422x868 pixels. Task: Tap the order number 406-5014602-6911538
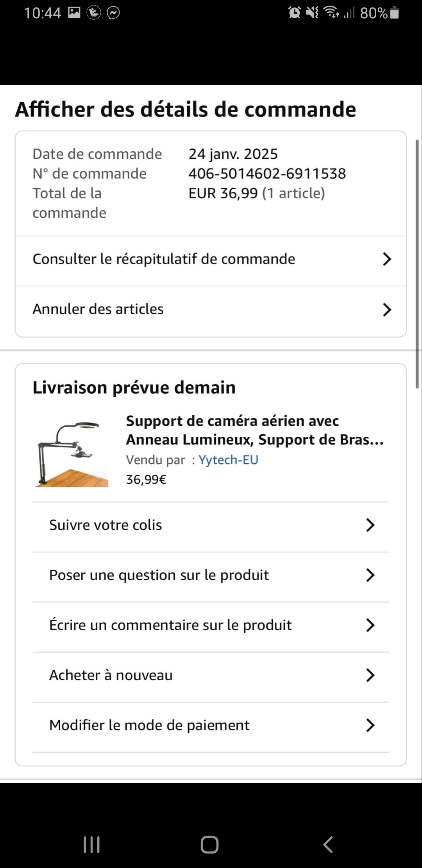[267, 174]
